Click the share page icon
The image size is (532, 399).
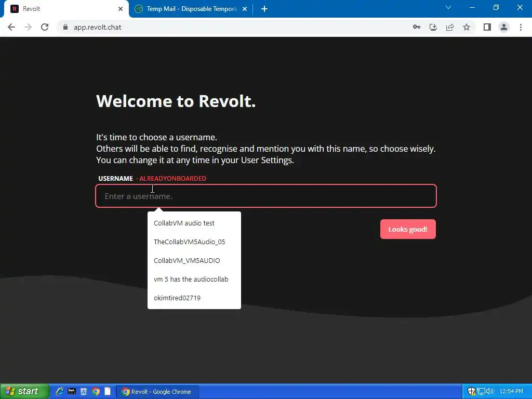coord(450,27)
